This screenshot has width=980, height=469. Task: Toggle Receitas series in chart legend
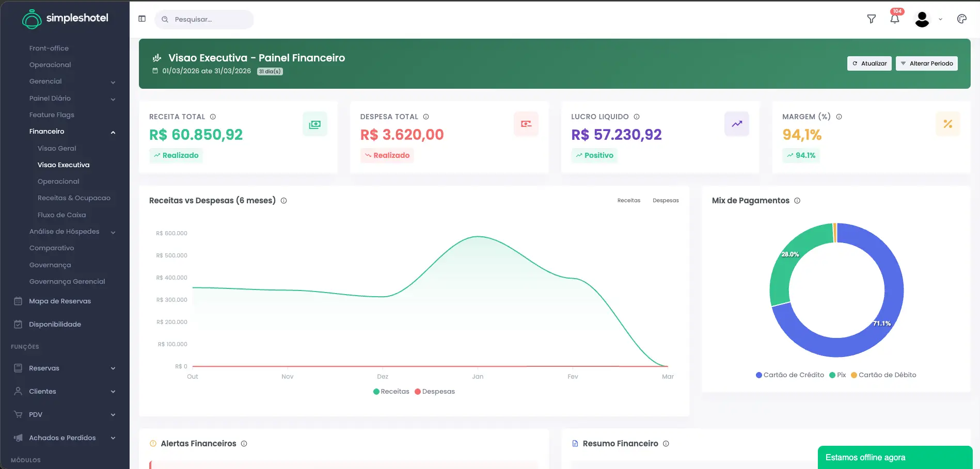[x=391, y=392]
